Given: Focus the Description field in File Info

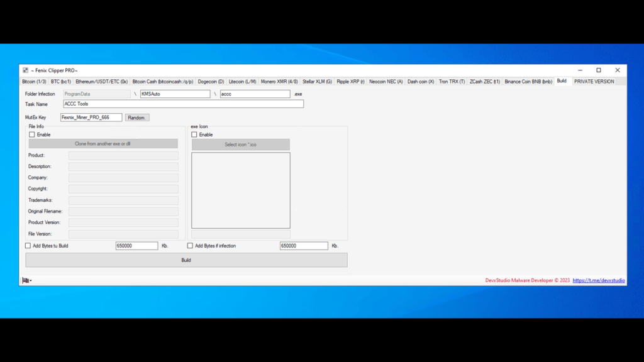Looking at the screenshot, I should (124, 167).
